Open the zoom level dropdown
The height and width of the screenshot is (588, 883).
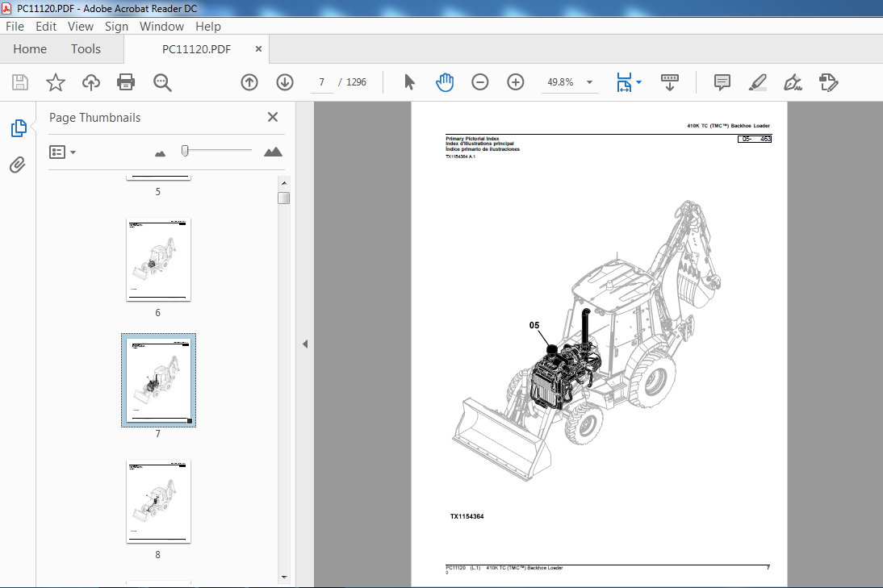[x=589, y=82]
